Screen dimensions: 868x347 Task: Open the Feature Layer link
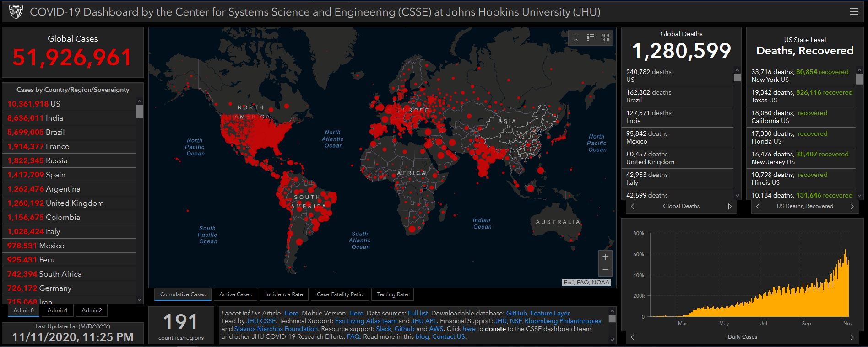[550, 313]
